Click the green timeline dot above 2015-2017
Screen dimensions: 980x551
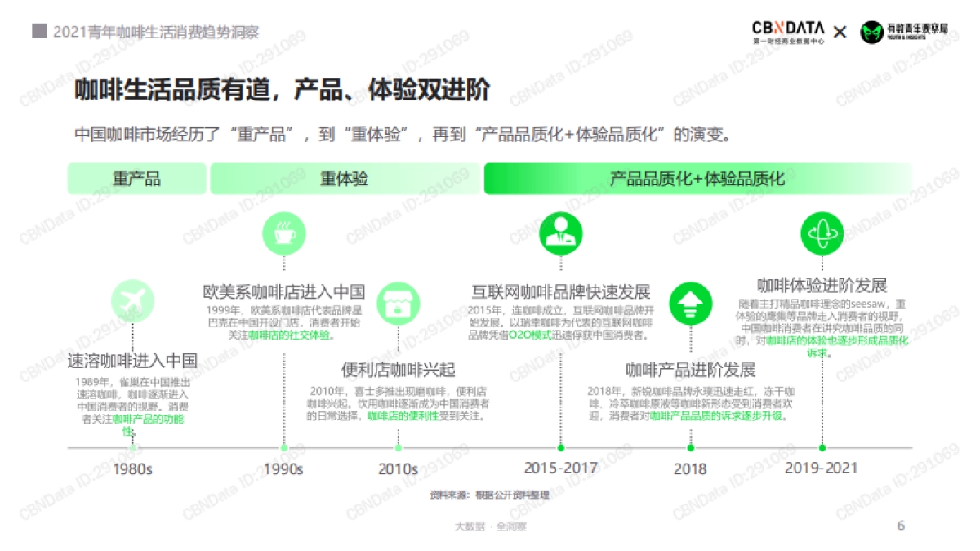click(560, 447)
